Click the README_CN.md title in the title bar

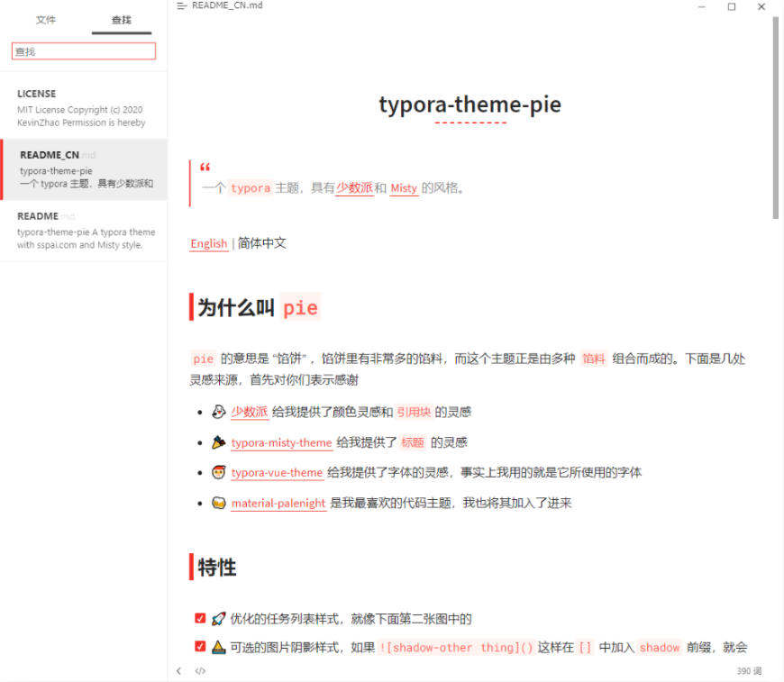(x=227, y=5)
